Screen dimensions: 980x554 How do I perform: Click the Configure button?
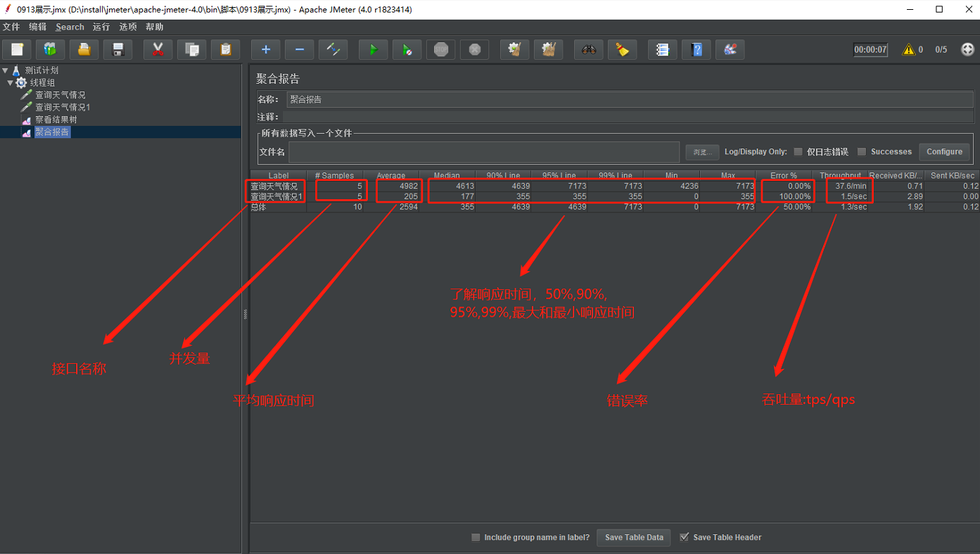coord(944,151)
